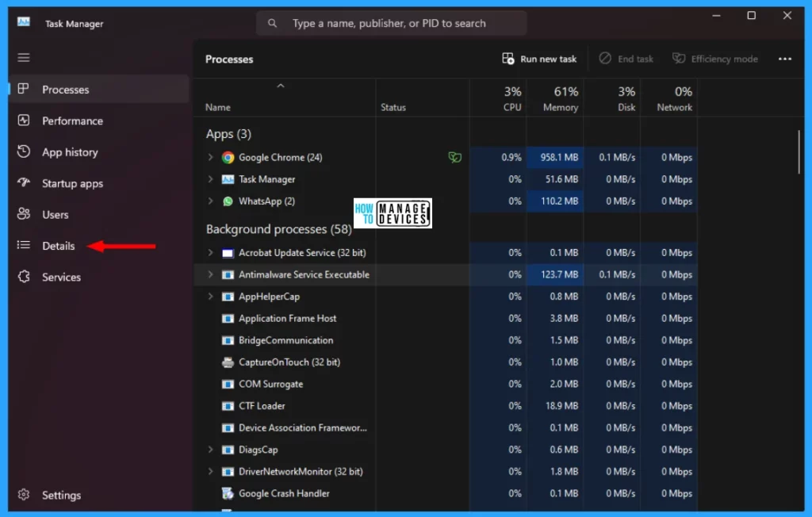Click the process search input field
Screen dimensions: 812x517
392,23
